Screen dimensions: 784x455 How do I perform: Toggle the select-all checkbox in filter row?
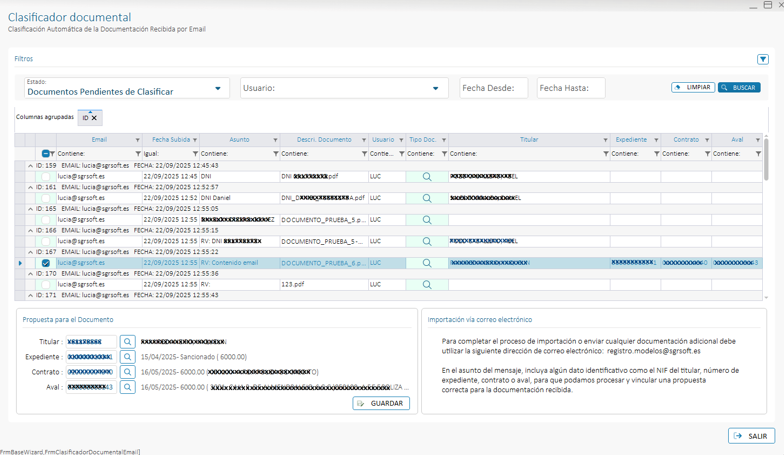46,154
